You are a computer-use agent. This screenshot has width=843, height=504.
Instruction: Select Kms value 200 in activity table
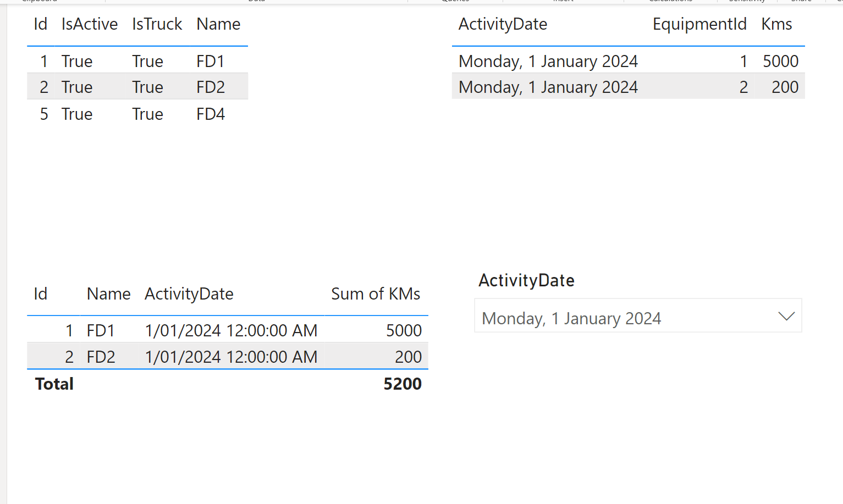tap(785, 87)
